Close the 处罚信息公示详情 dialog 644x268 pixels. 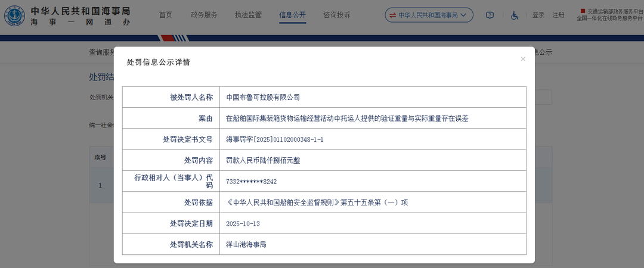click(523, 59)
